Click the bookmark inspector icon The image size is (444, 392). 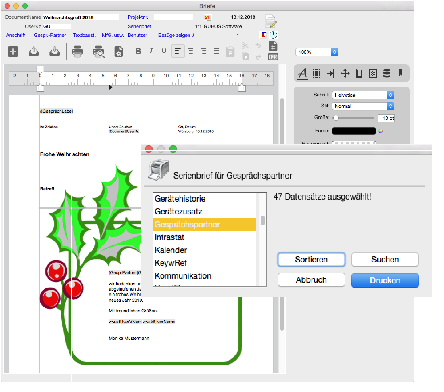pyautogui.click(x=401, y=73)
